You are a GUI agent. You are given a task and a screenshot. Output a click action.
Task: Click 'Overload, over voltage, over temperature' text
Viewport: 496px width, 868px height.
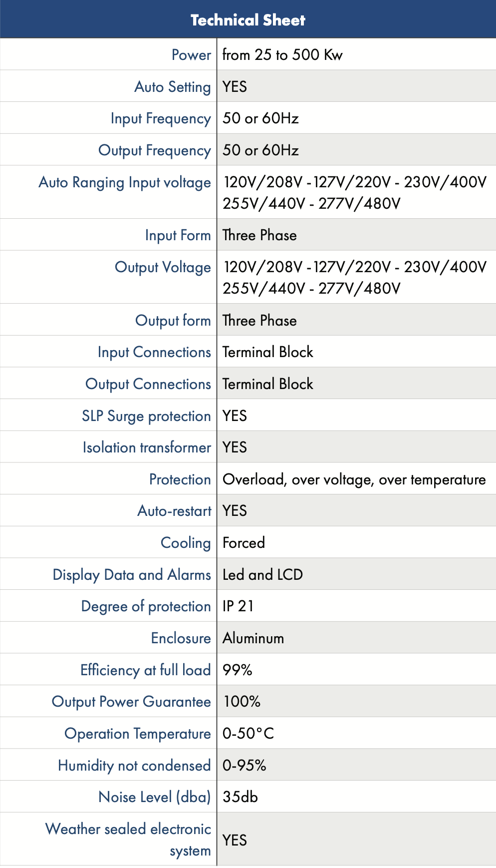pos(354,479)
